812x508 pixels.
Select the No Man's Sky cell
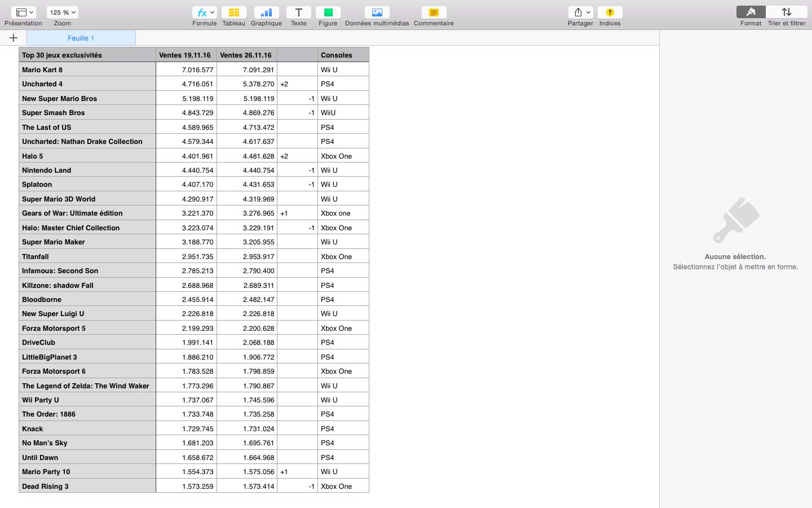coord(87,443)
